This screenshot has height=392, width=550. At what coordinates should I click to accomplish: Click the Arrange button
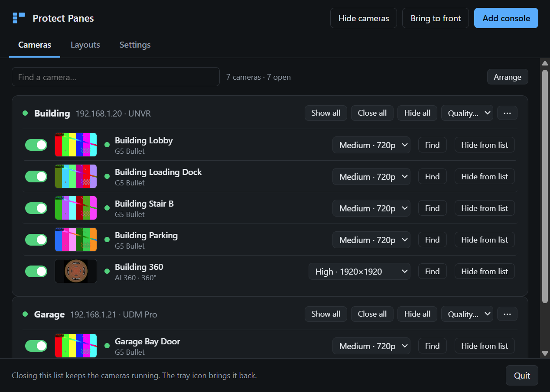click(x=508, y=77)
